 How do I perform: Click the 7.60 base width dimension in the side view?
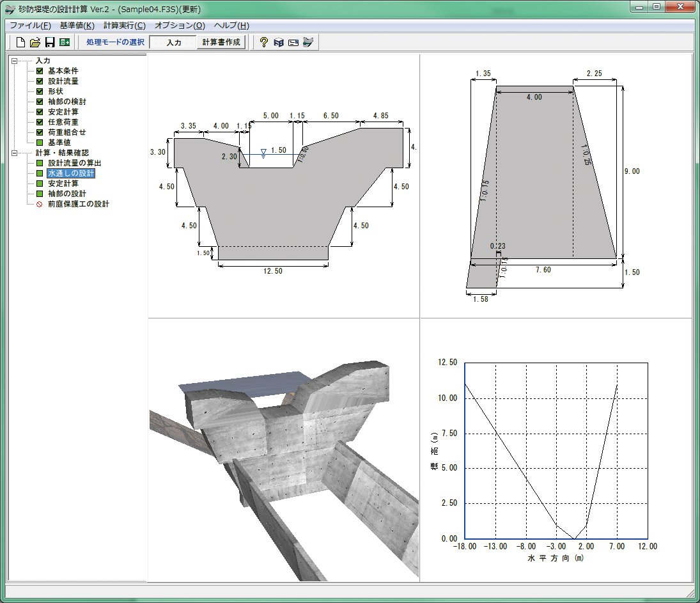tap(543, 270)
